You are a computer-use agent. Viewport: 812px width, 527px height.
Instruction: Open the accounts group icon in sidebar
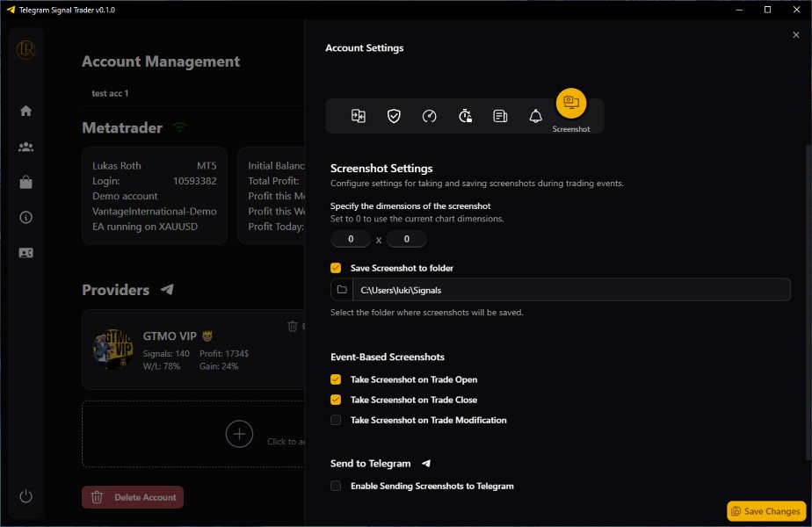click(25, 147)
